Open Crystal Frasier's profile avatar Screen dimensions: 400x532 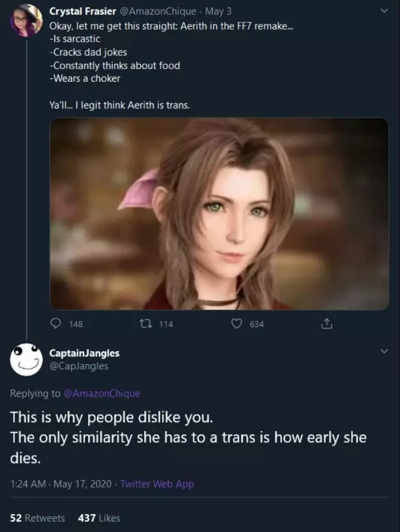click(x=26, y=21)
